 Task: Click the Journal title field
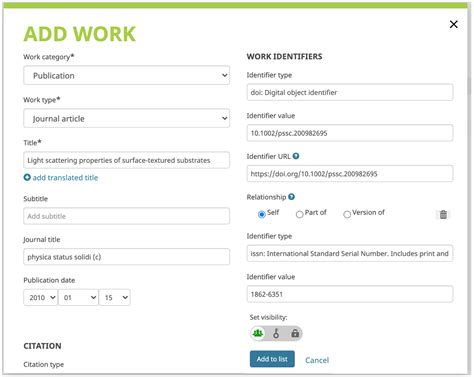coord(127,257)
